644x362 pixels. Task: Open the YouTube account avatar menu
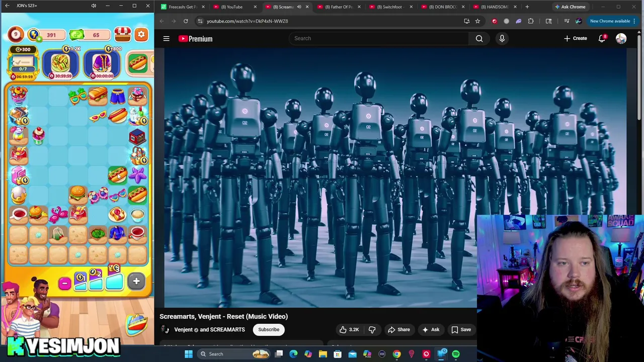(621, 39)
